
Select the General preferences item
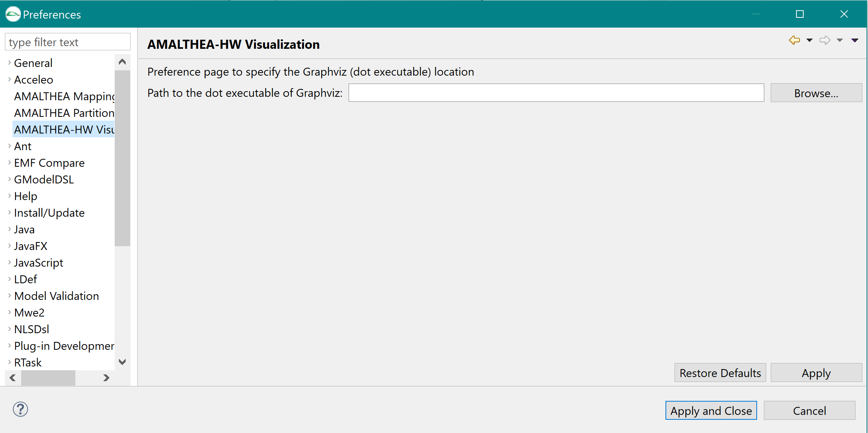[x=33, y=63]
